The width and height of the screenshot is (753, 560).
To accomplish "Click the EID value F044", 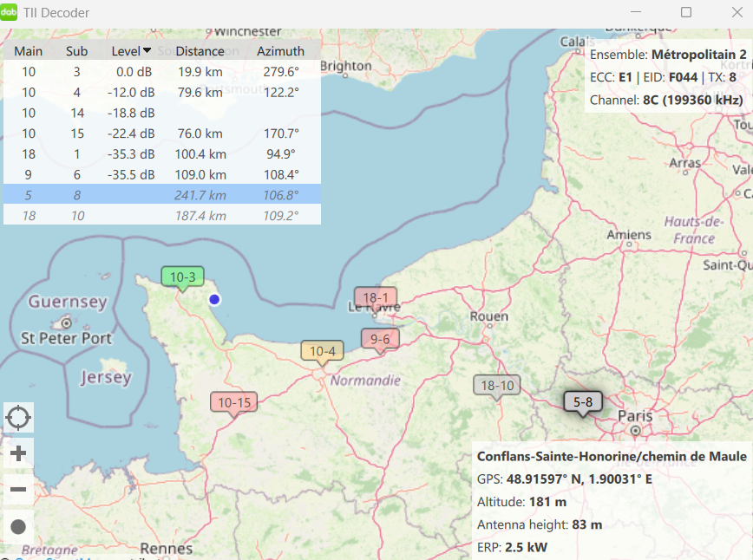I will [x=683, y=77].
